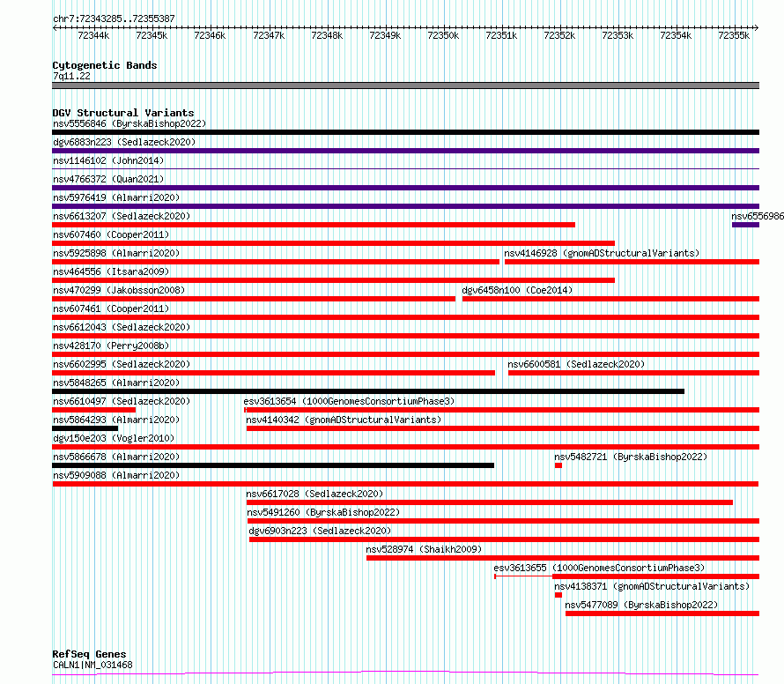Click esv3613655 (1000GenomesConsortiumPhase3) label
This screenshot has height=684, width=784.
click(x=599, y=568)
